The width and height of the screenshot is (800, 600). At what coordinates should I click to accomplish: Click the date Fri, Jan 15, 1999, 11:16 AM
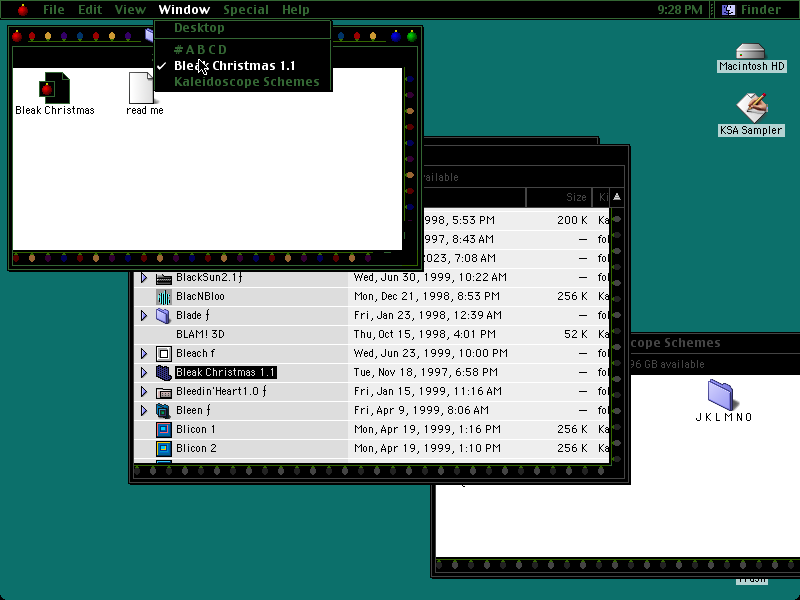pos(429,392)
